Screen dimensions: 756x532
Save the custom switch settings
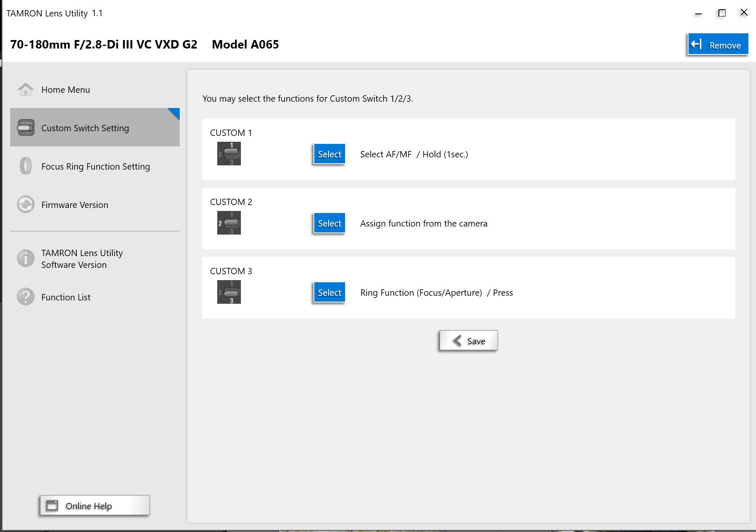pyautogui.click(x=468, y=340)
